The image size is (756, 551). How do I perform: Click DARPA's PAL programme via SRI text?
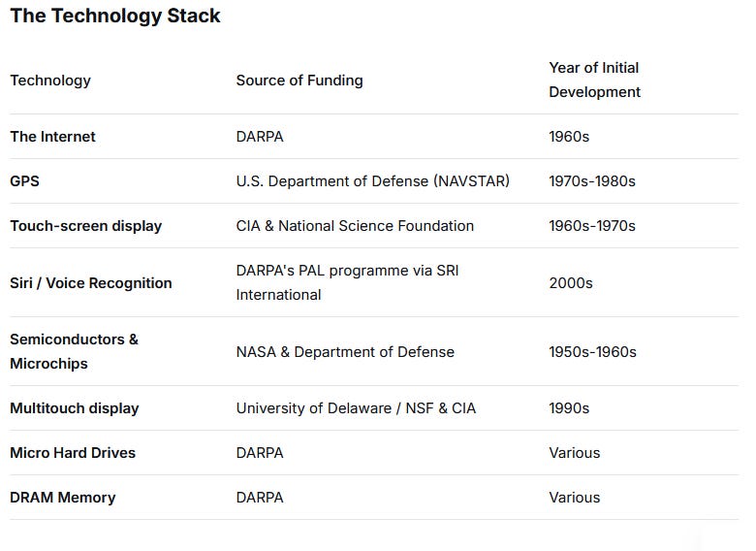coord(348,271)
